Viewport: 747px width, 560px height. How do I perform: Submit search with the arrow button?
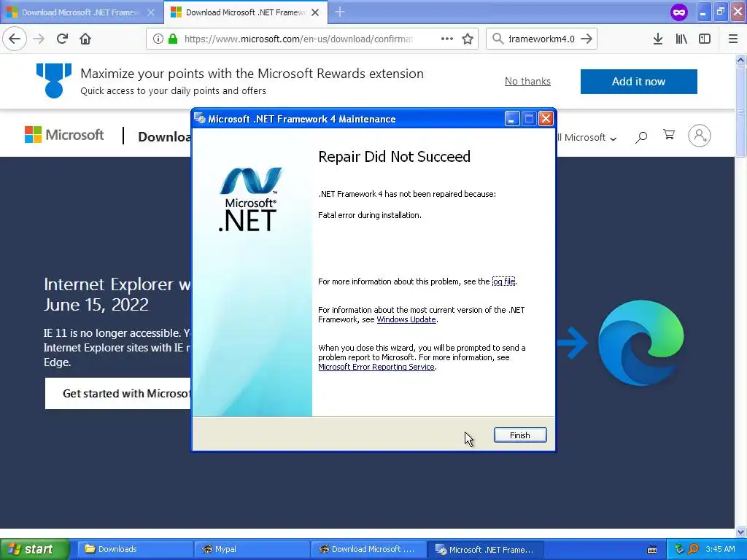point(587,39)
